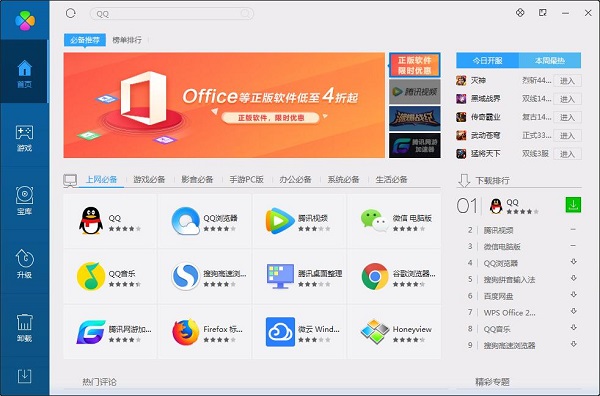Switch to the 榜单排行 tab
The height and width of the screenshot is (396, 600).
[x=127, y=40]
